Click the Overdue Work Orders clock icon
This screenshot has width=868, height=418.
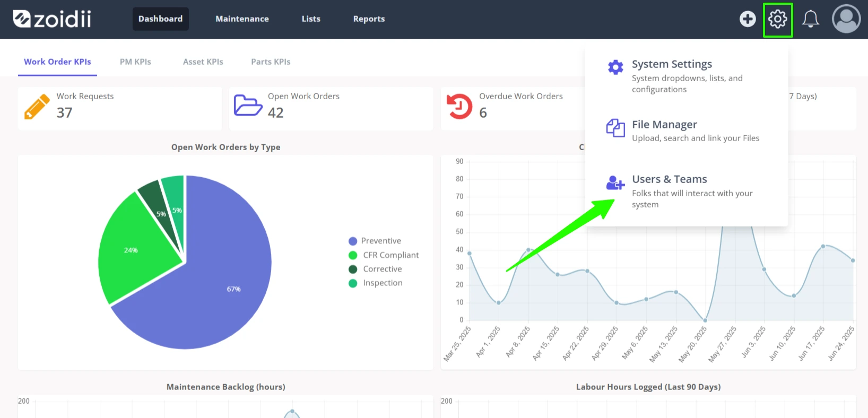(x=459, y=106)
